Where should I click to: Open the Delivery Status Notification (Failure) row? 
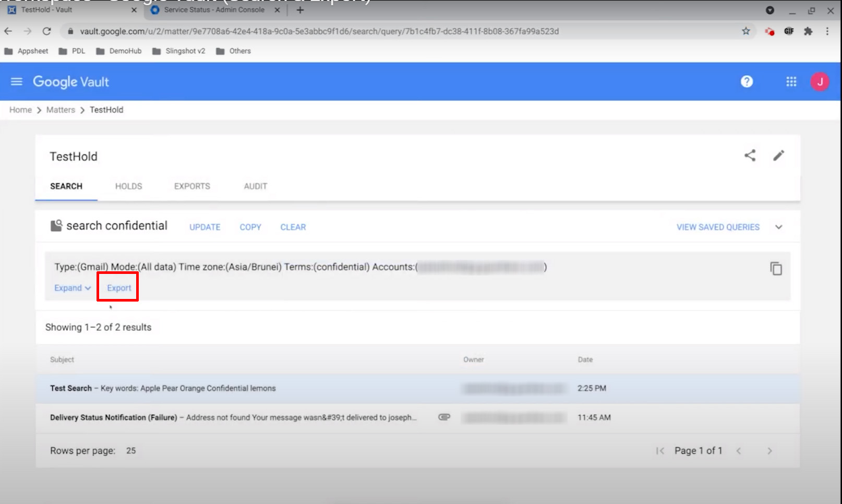pyautogui.click(x=417, y=417)
